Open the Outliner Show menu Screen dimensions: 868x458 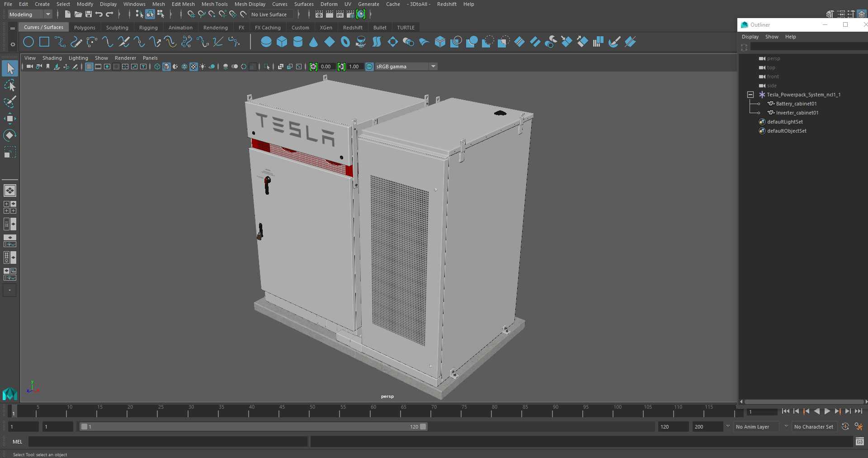pyautogui.click(x=772, y=37)
